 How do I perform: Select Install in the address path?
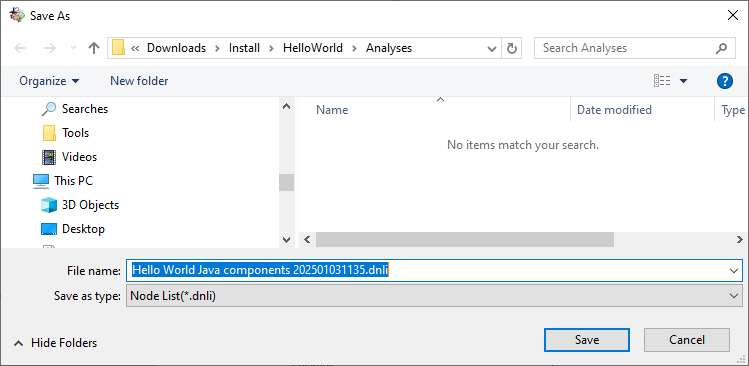coord(244,48)
